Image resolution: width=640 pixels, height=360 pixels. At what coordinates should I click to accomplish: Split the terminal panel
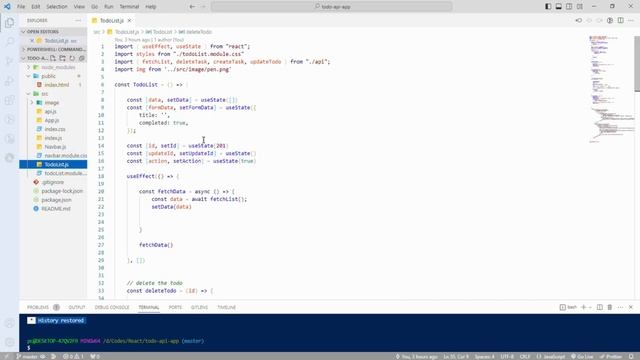(600, 307)
